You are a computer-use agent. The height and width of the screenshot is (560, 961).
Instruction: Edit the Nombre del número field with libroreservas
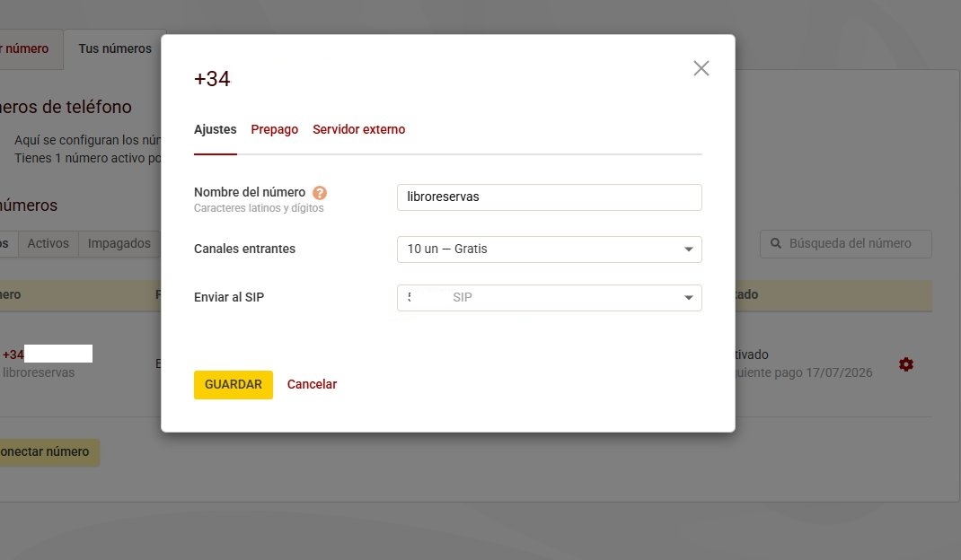(x=549, y=197)
